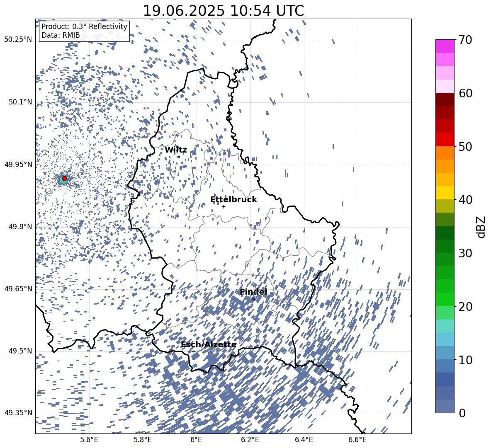Click the 60 tick label on colorbar
491x448 pixels.
coord(465,93)
